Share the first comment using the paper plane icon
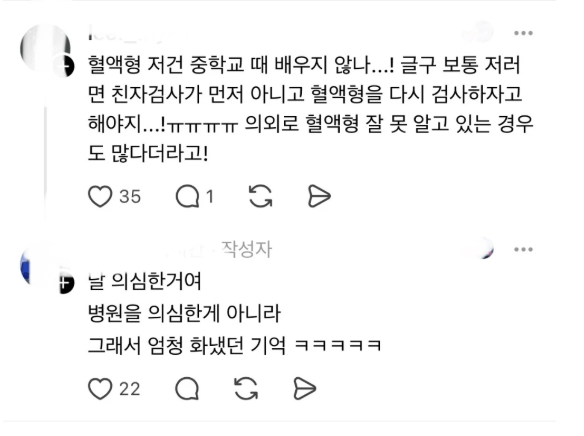 [x=319, y=196]
